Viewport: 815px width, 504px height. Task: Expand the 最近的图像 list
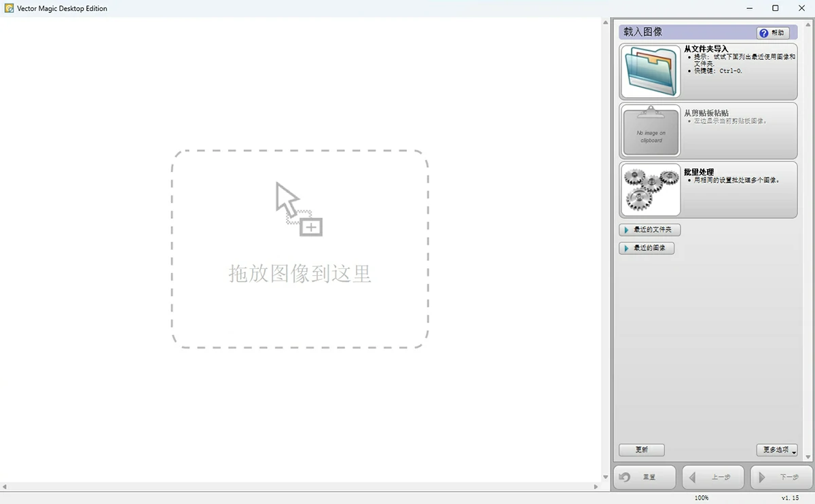click(x=646, y=248)
